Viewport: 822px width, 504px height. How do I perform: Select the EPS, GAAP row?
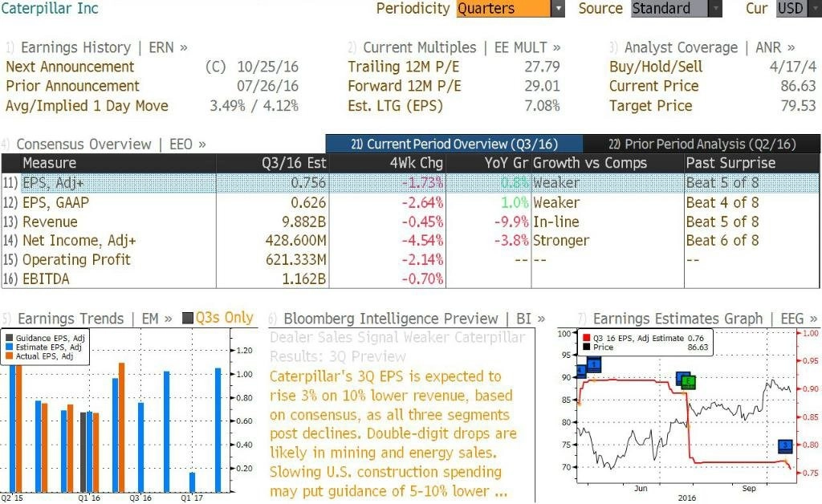tap(410, 202)
